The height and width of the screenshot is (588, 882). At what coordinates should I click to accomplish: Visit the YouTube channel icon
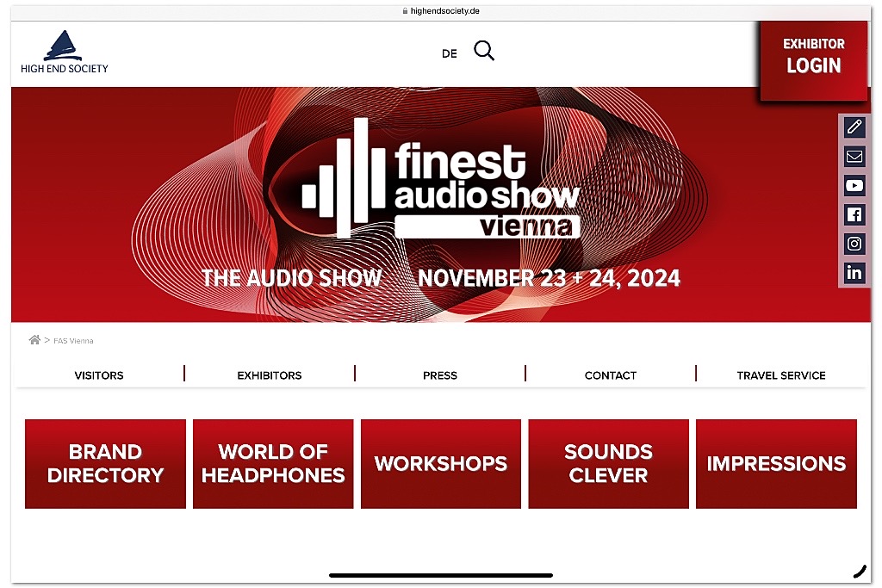tap(854, 185)
